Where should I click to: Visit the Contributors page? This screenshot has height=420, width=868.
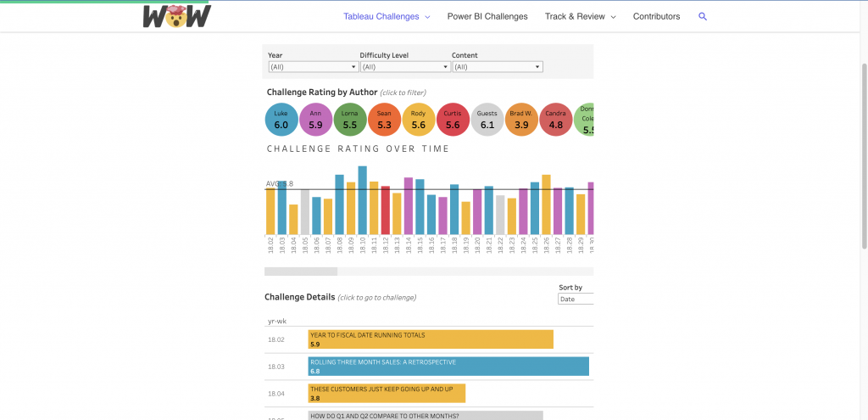[656, 16]
